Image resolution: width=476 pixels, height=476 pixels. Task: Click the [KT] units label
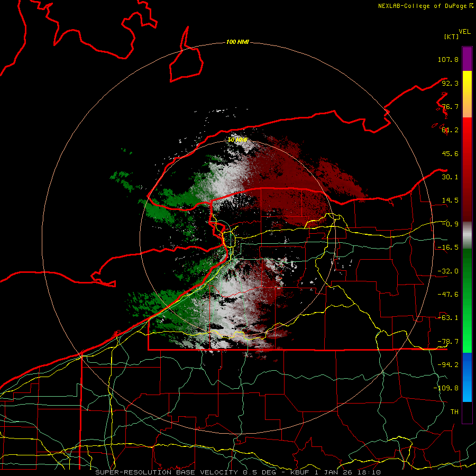(451, 36)
